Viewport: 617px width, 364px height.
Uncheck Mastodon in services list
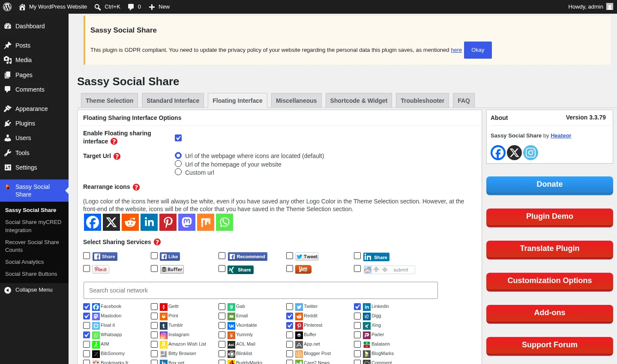[87, 316]
